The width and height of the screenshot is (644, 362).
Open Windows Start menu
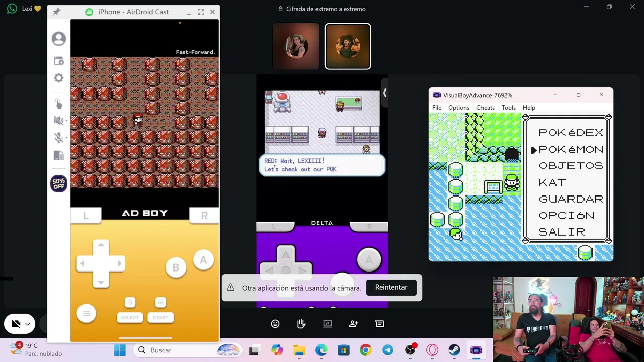(x=120, y=350)
